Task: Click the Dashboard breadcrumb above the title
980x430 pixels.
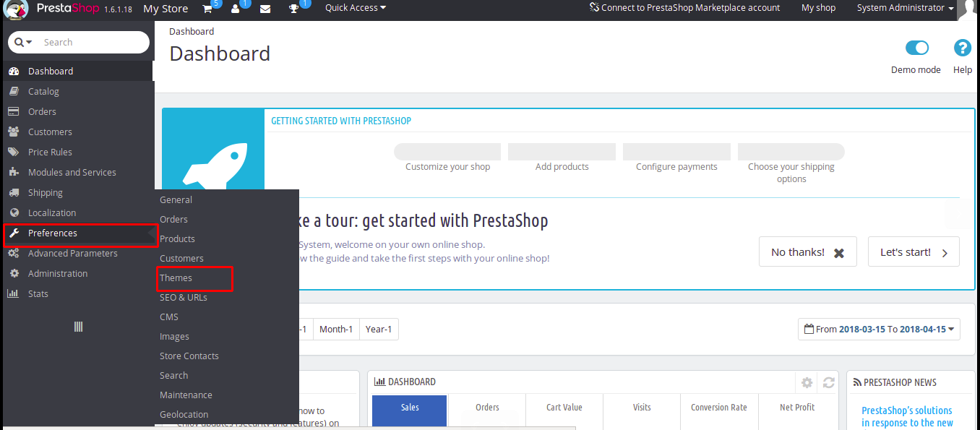Action: [192, 31]
